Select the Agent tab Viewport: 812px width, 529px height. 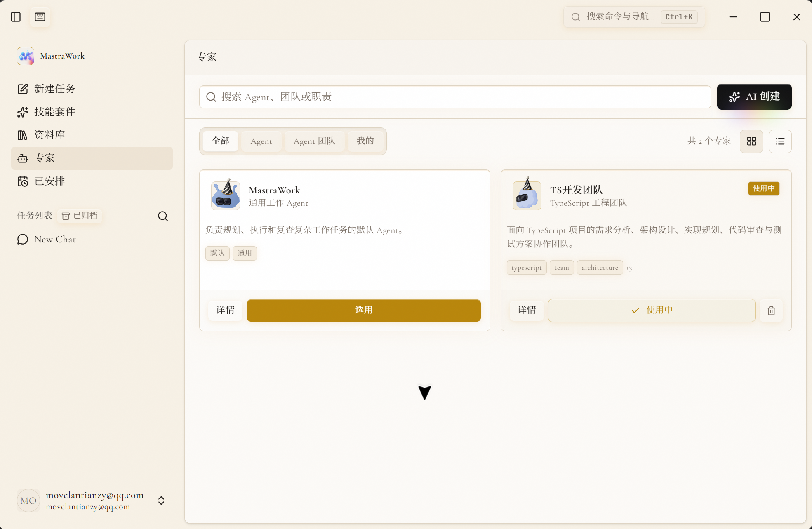pyautogui.click(x=261, y=141)
